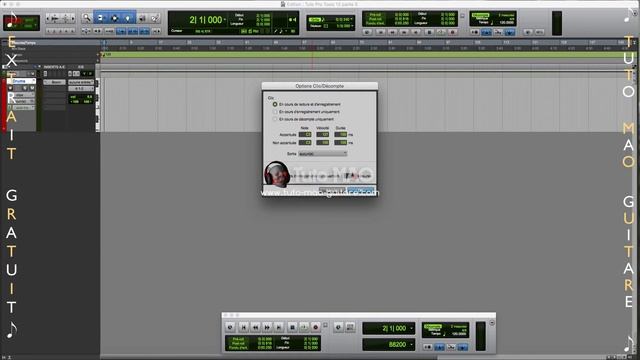Toggle Wait for Note in floating Transport
This screenshot has width=640, height=360.
pos(428,347)
